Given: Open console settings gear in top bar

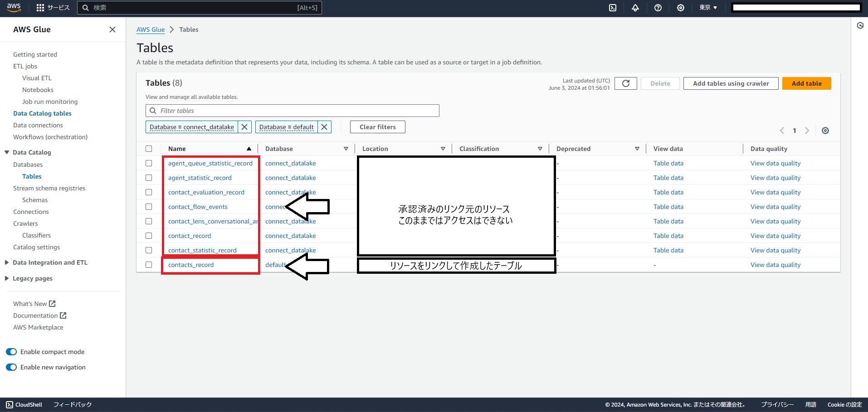Looking at the screenshot, I should [681, 8].
